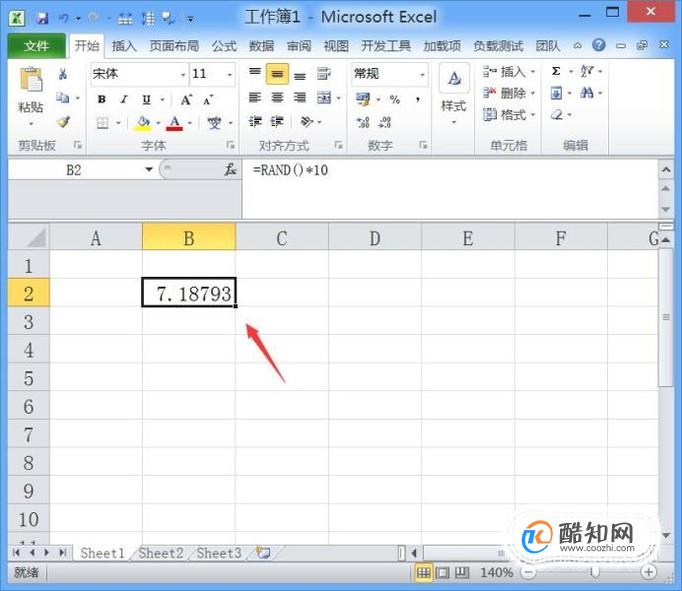Click the wrap text icon

[x=324, y=74]
